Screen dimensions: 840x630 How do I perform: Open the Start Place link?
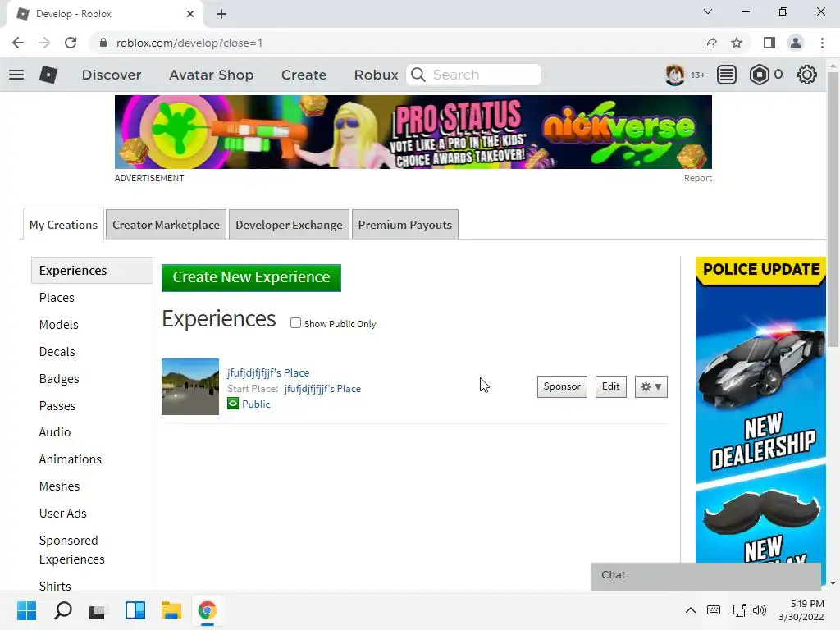(322, 389)
